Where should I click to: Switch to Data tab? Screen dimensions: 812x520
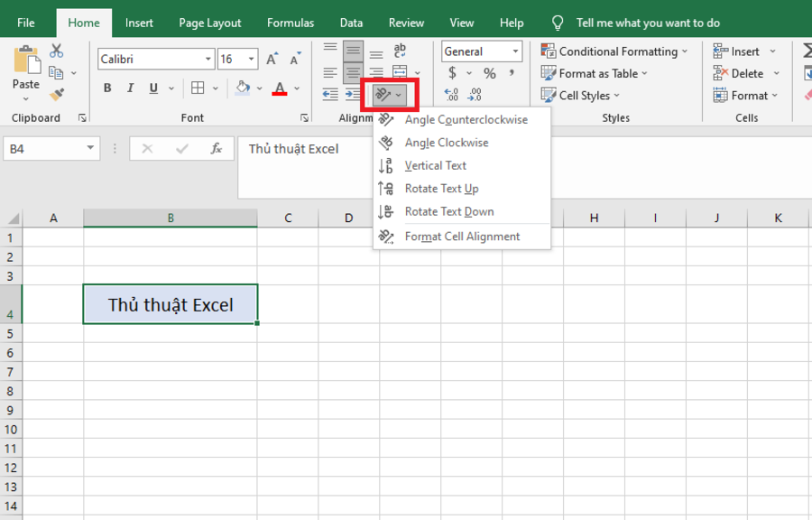[x=351, y=23]
